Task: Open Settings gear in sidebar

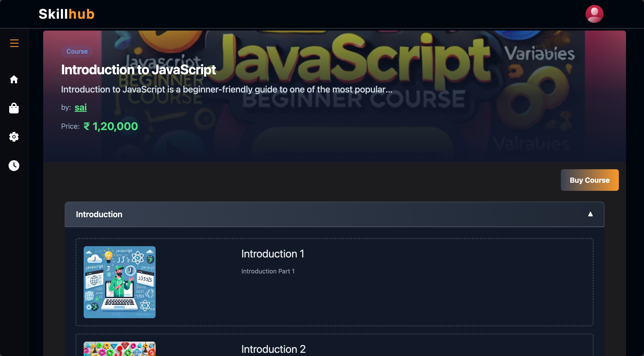Action: (x=14, y=137)
